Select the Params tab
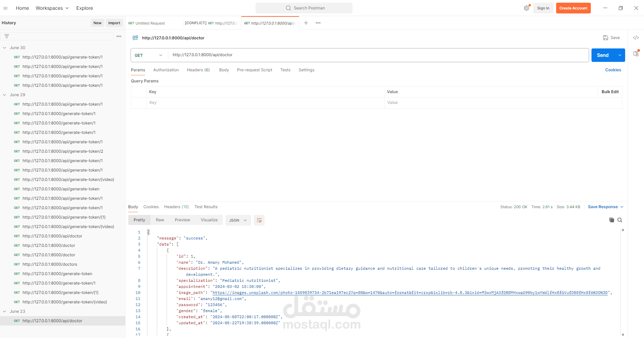This screenshot has height=338, width=644. tap(138, 70)
